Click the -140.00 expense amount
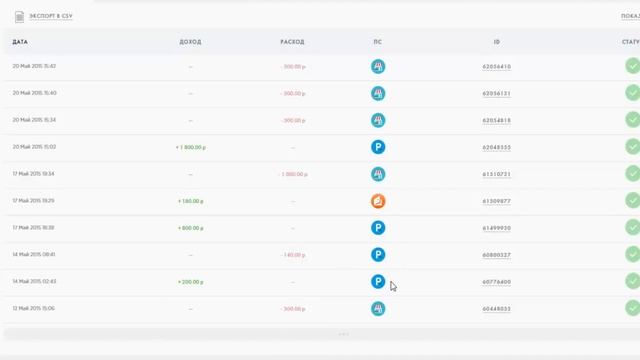Screen dimensions: 640x360 (293, 255)
